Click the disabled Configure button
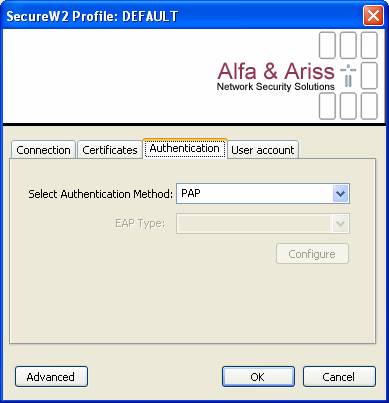The image size is (389, 403). [x=312, y=254]
